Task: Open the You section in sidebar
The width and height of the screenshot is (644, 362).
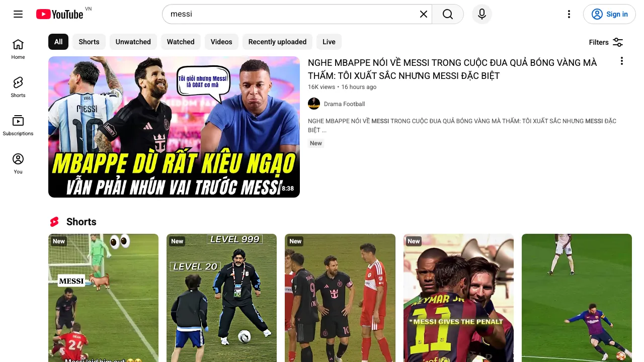Action: click(18, 164)
